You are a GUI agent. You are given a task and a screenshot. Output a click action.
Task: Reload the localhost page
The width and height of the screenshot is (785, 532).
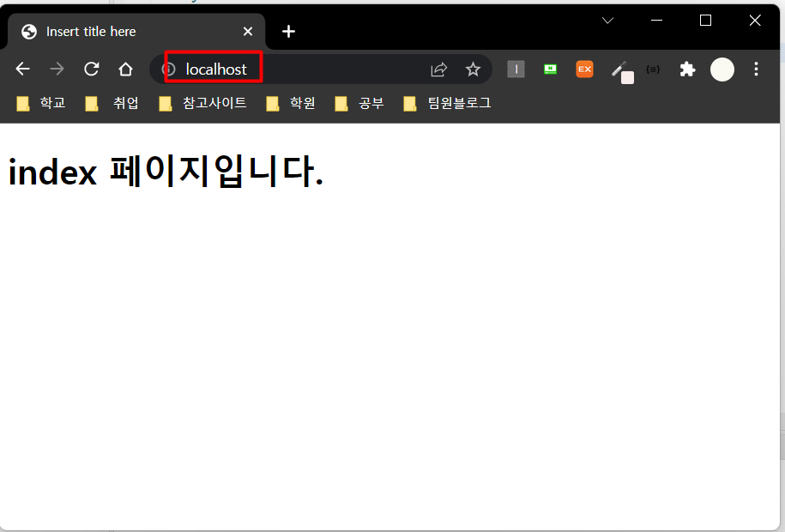pyautogui.click(x=91, y=69)
